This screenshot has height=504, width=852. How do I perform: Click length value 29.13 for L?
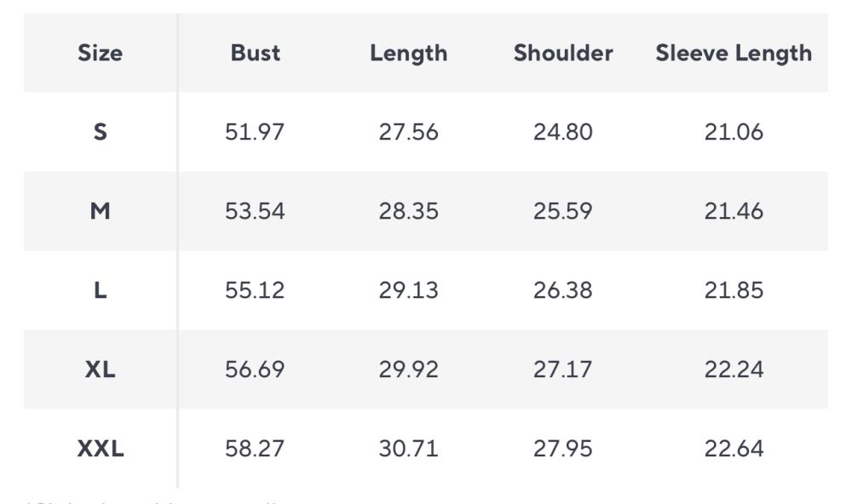pyautogui.click(x=408, y=290)
